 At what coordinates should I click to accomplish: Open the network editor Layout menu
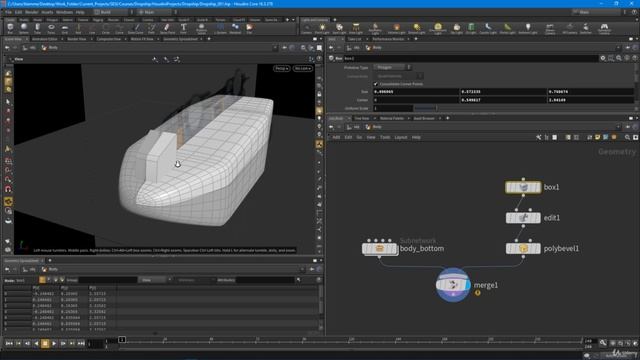point(401,138)
